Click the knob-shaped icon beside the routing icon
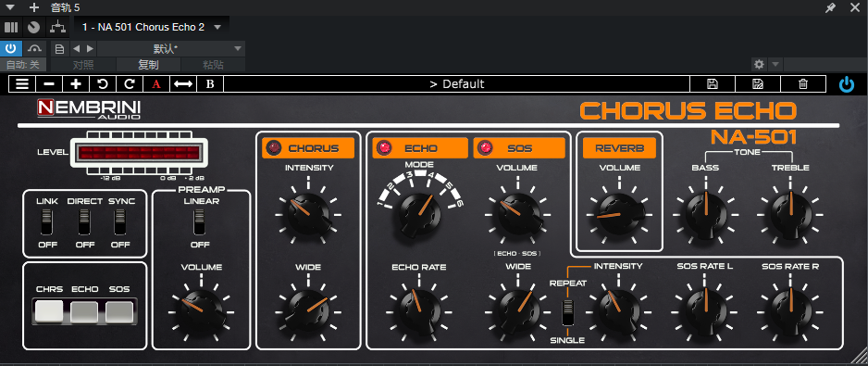The image size is (868, 366). [x=33, y=27]
